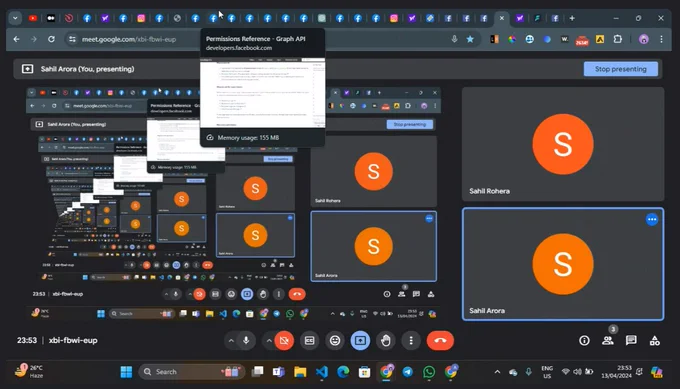The height and width of the screenshot is (389, 680).
Task: Select the large Sahil Arora participant tile
Action: tap(562, 264)
